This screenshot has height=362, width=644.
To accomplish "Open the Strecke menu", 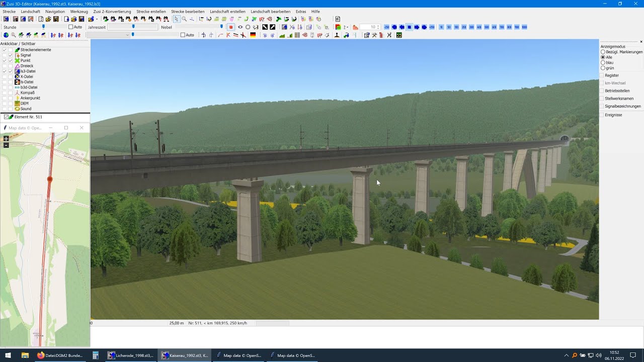I will click(9, 11).
